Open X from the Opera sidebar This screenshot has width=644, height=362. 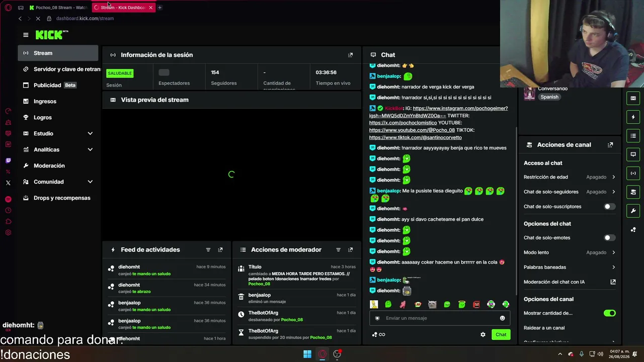(8, 183)
